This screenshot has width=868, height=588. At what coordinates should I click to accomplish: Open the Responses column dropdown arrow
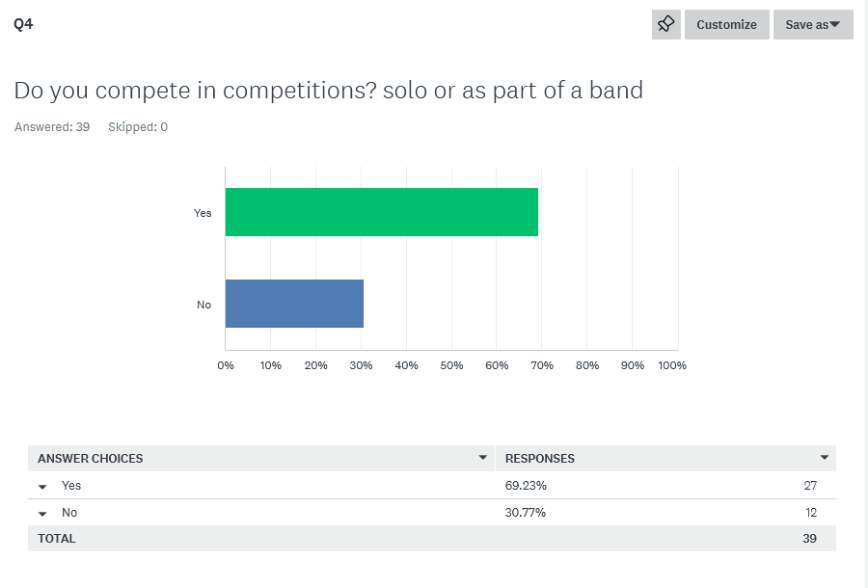coord(825,458)
